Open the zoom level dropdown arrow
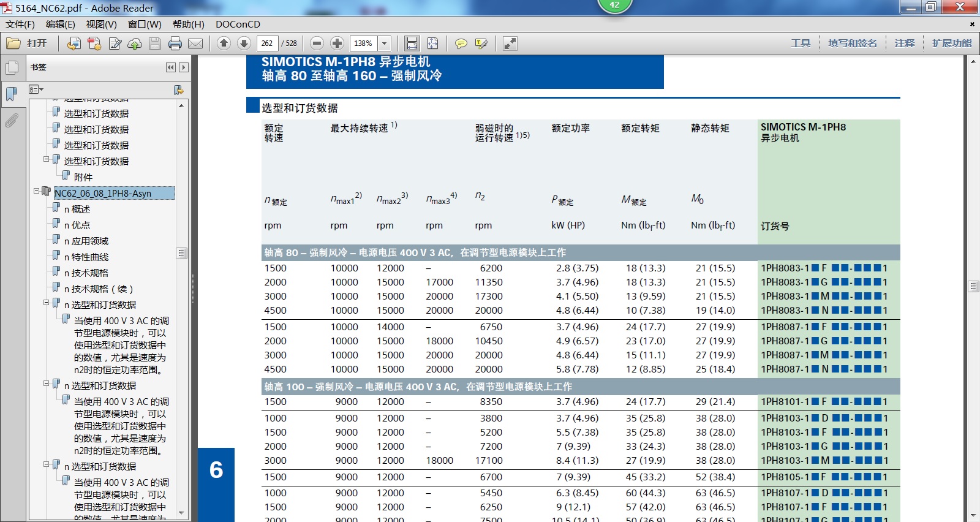 pyautogui.click(x=385, y=43)
